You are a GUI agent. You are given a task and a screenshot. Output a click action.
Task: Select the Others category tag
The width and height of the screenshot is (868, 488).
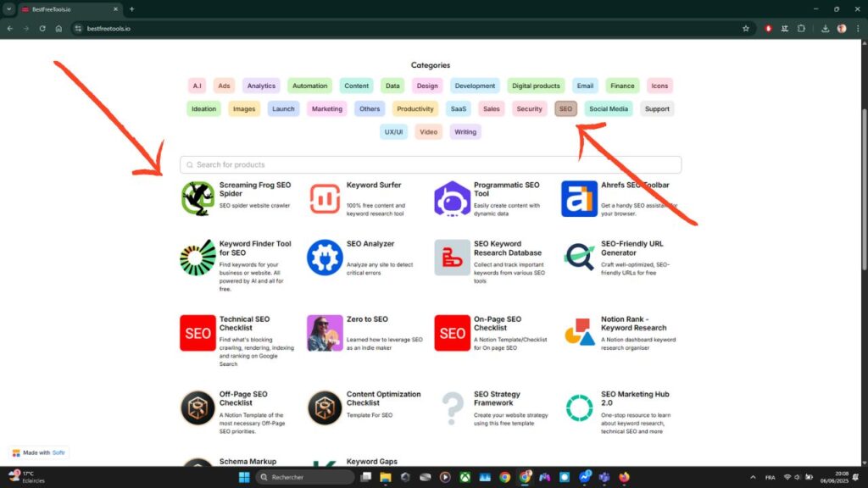370,109
